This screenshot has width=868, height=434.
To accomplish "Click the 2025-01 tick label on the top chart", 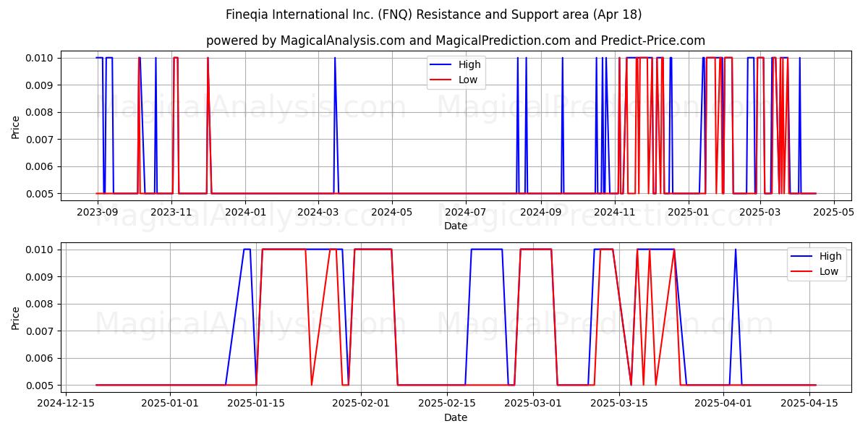I will [x=688, y=212].
